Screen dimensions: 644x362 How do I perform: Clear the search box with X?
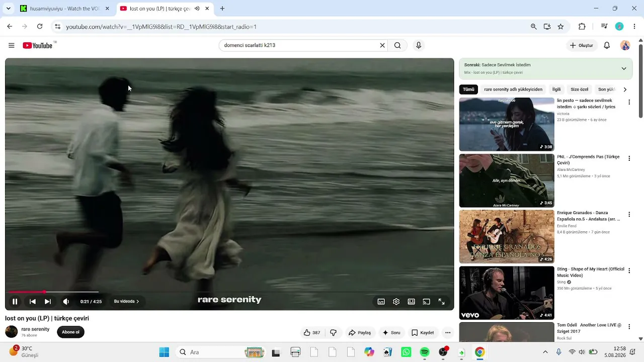[x=382, y=45]
